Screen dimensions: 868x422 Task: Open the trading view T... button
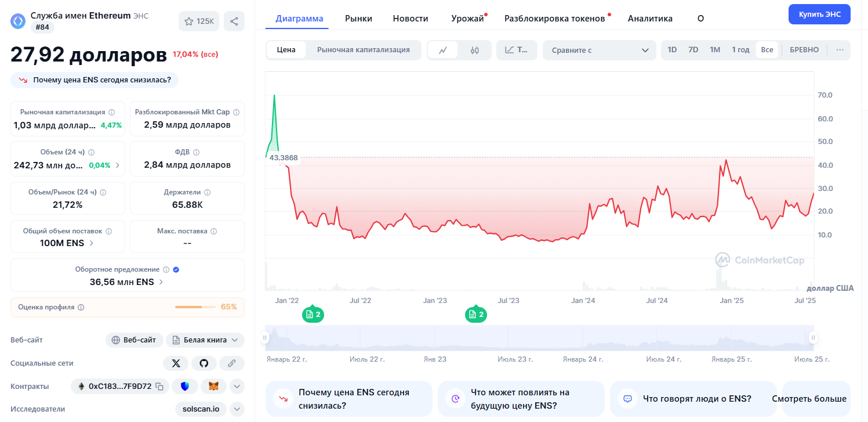click(x=517, y=50)
